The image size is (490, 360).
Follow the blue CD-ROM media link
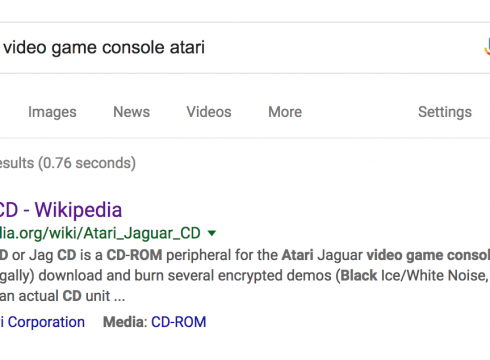pyautogui.click(x=179, y=322)
